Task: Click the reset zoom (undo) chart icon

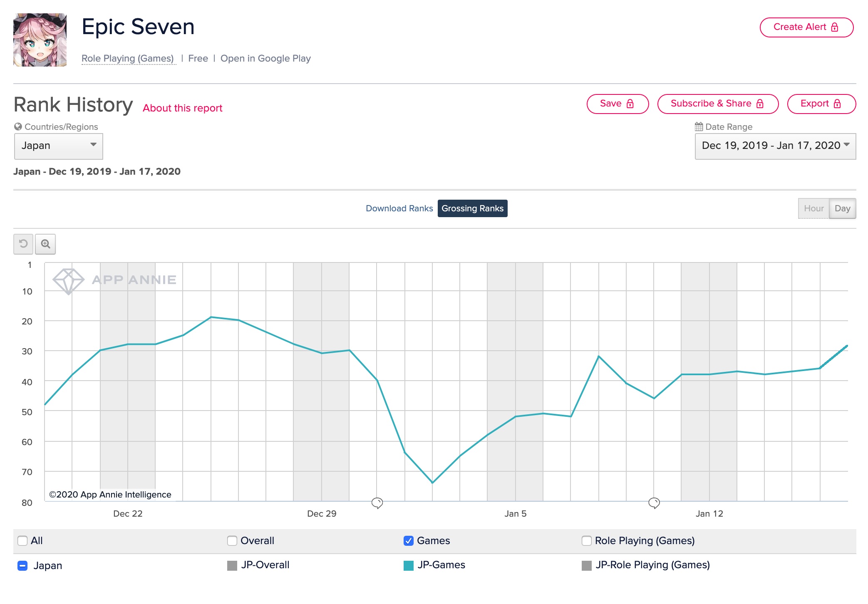Action: pyautogui.click(x=23, y=244)
